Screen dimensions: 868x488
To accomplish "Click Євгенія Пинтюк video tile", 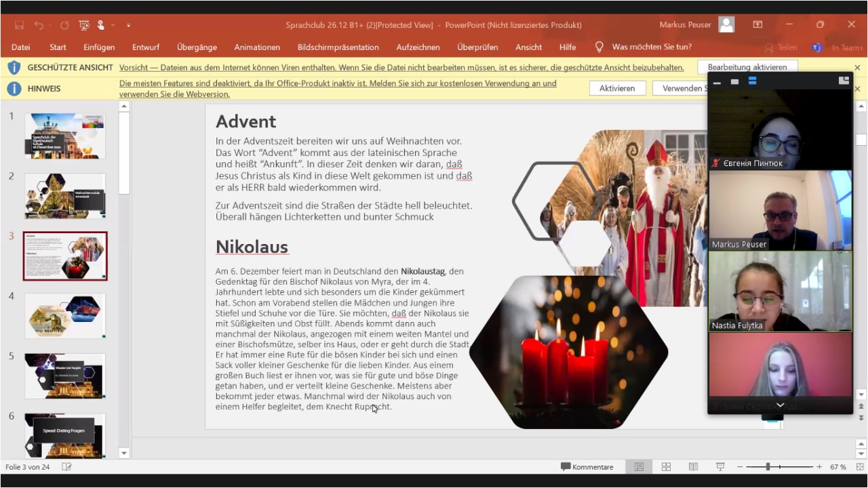I will click(780, 129).
